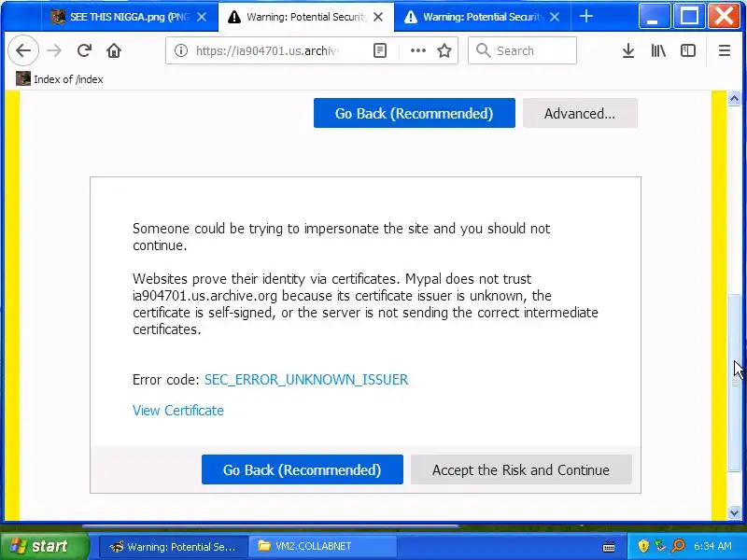Click the scrollbar down arrow

(x=734, y=513)
